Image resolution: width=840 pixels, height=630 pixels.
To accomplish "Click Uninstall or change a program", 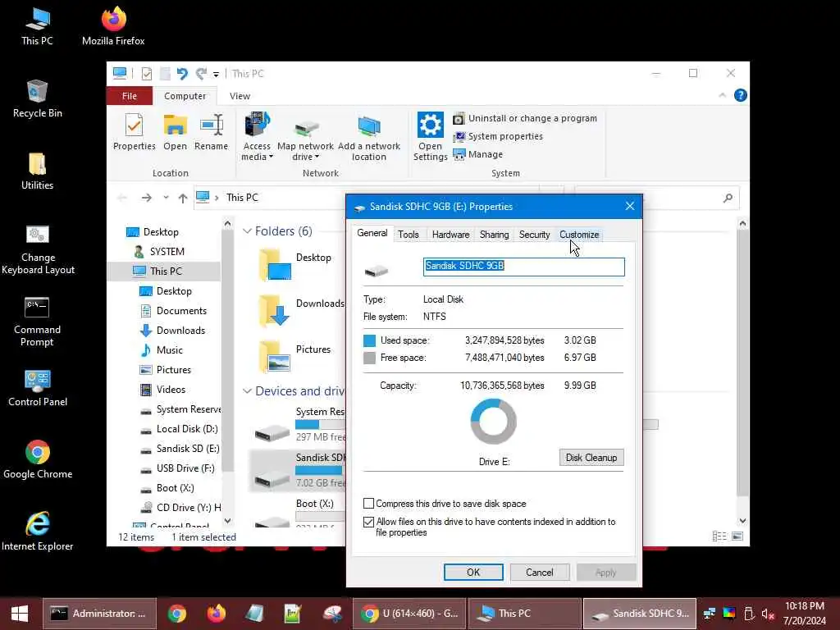I will pos(525,118).
